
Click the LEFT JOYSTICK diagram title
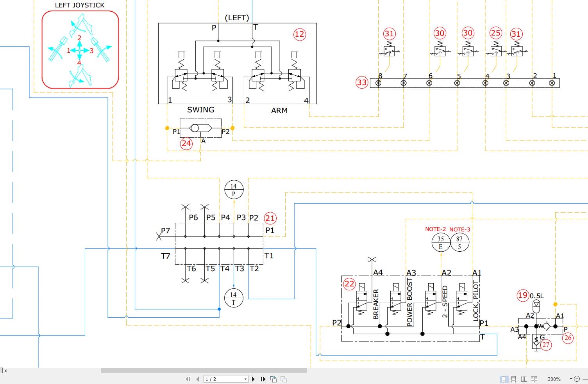click(80, 5)
